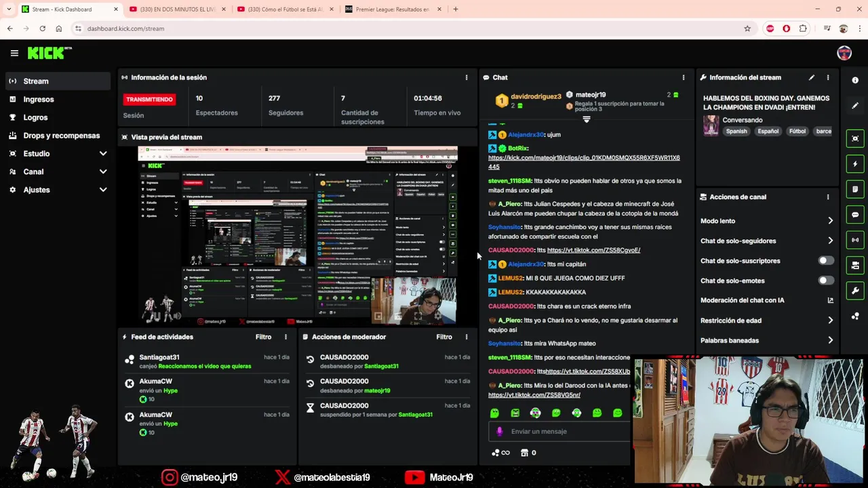Click the stream preview thumbnail
The width and height of the screenshot is (868, 488).
tap(298, 236)
